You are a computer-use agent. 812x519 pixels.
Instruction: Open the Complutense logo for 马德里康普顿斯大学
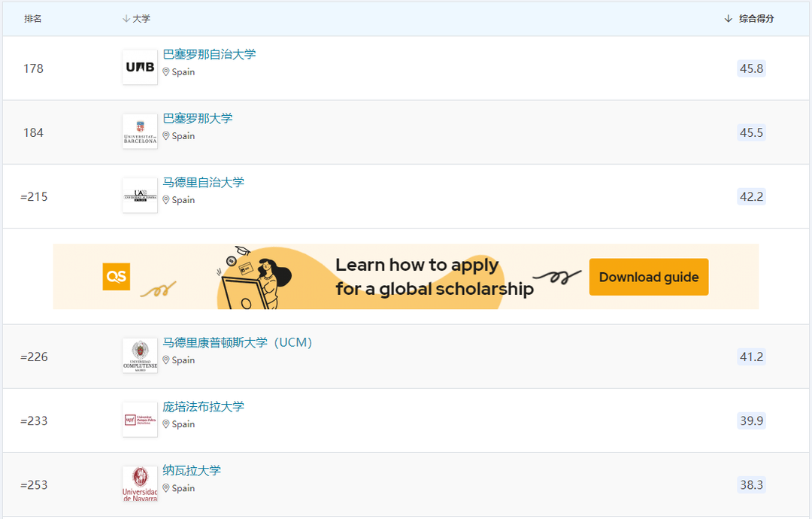[140, 356]
